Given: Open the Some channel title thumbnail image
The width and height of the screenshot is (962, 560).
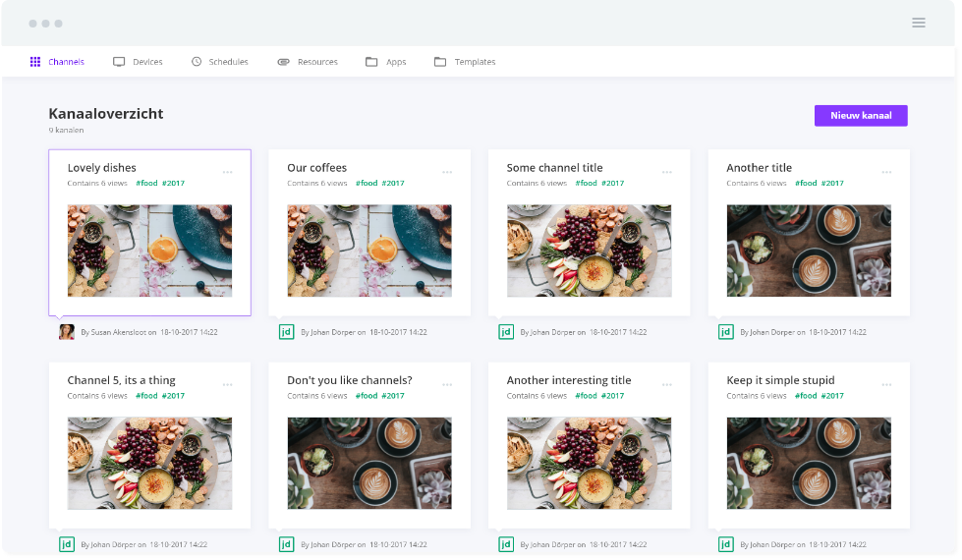Looking at the screenshot, I should [x=589, y=251].
